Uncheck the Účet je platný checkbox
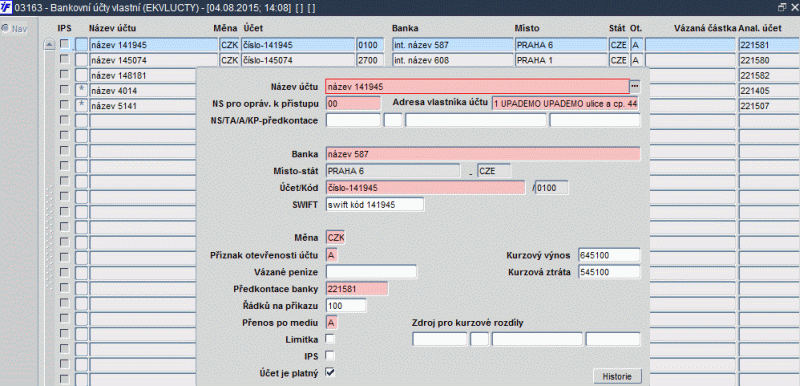This screenshot has height=386, width=800. 330,373
